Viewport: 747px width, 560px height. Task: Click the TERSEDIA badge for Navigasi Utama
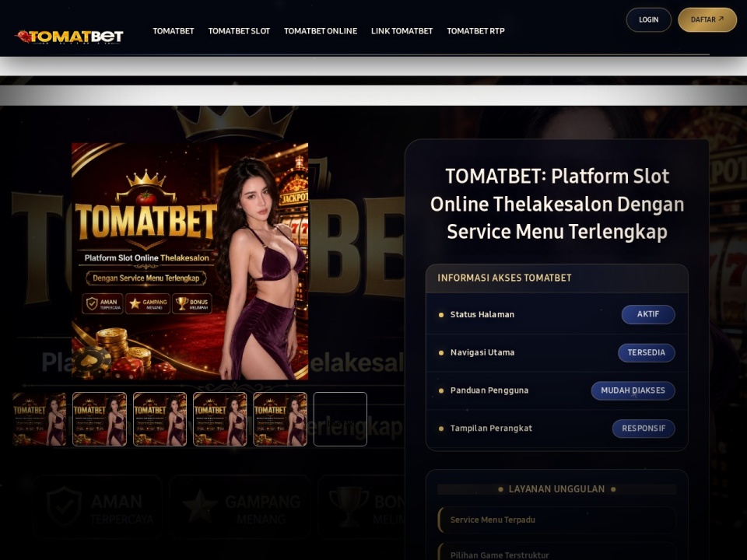646,352
